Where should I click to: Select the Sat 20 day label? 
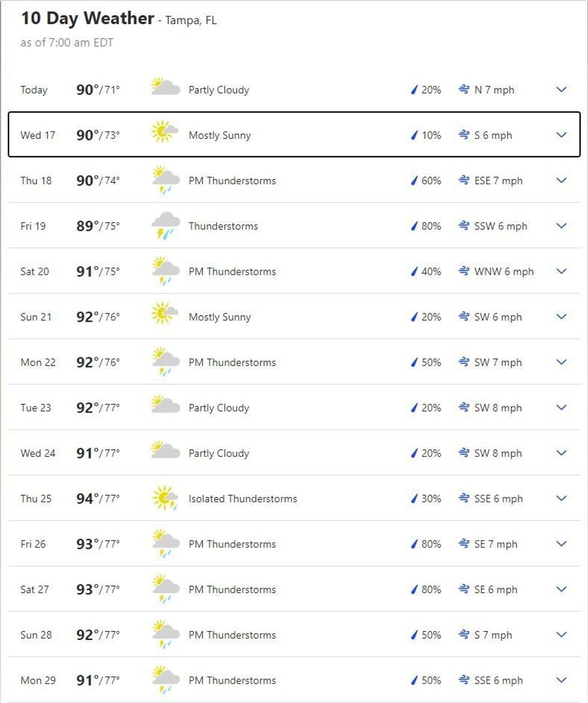pos(35,271)
